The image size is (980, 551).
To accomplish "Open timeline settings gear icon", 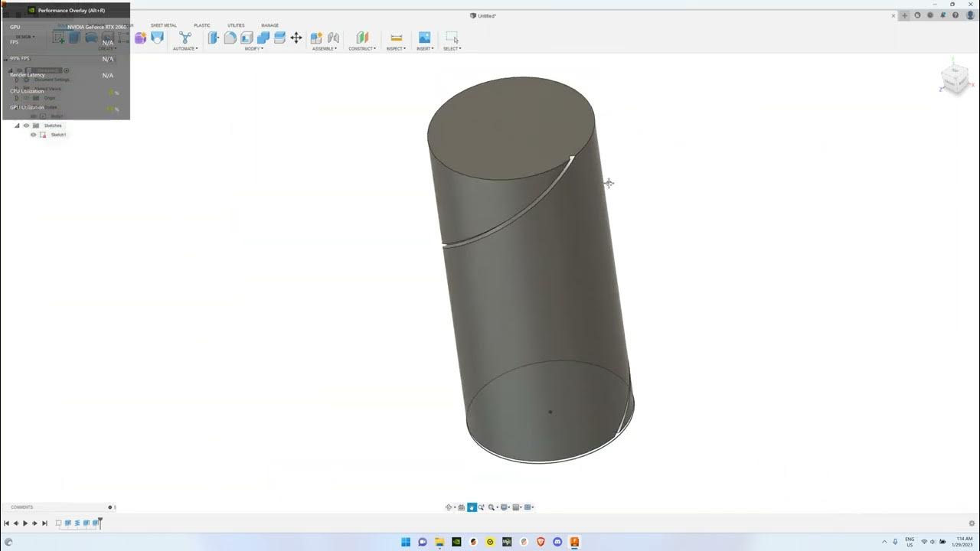I will pyautogui.click(x=972, y=523).
